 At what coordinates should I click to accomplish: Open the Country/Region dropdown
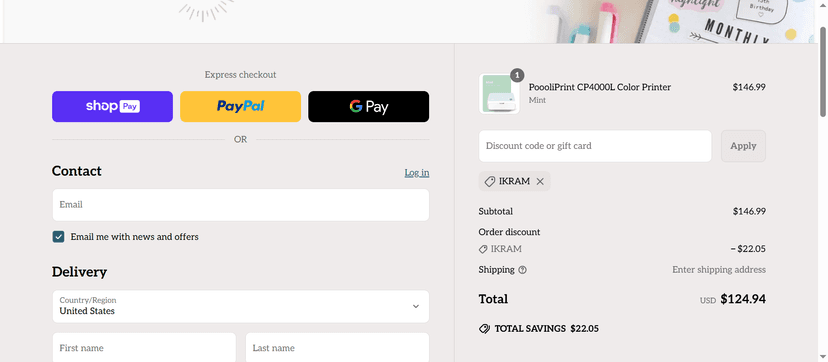tap(240, 306)
